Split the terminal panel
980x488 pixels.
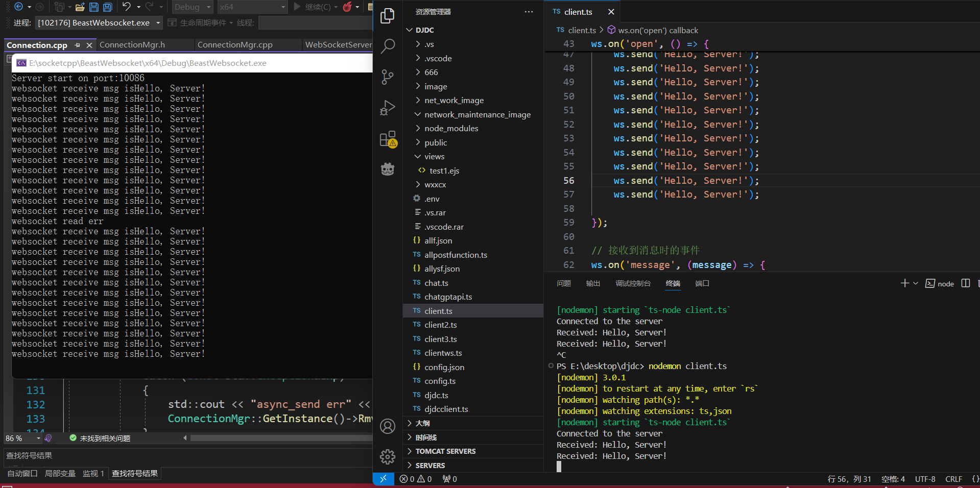coord(965,283)
